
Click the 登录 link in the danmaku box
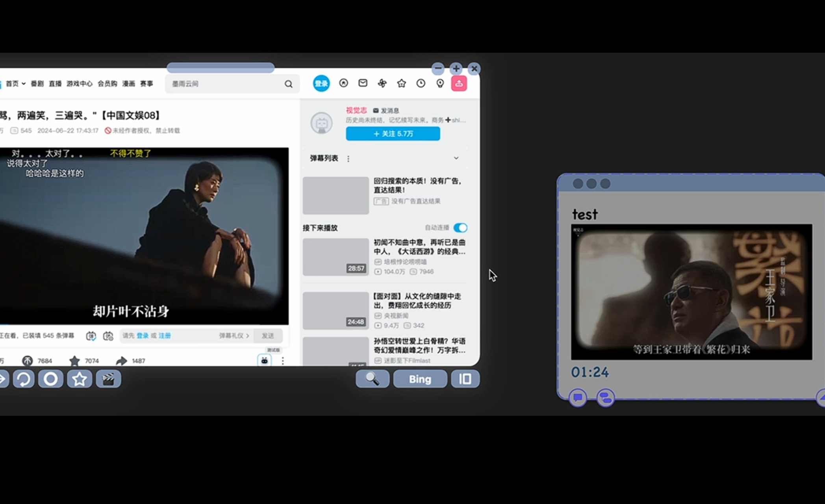(x=143, y=336)
